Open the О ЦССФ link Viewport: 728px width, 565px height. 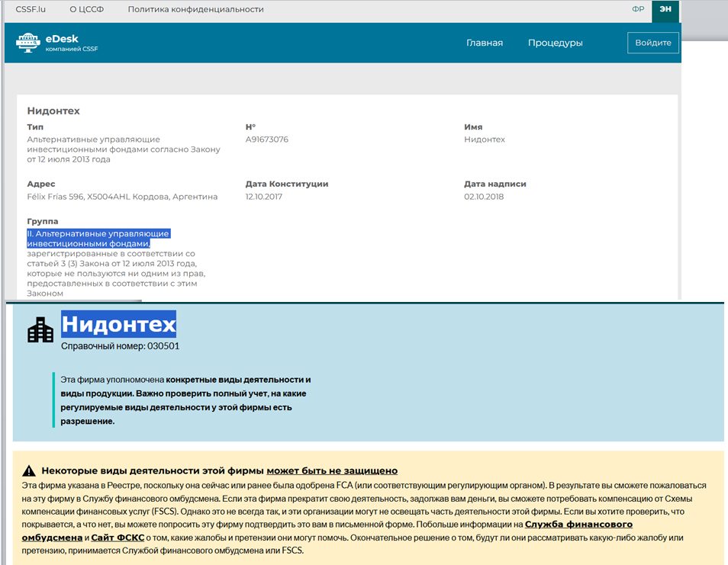tap(87, 9)
